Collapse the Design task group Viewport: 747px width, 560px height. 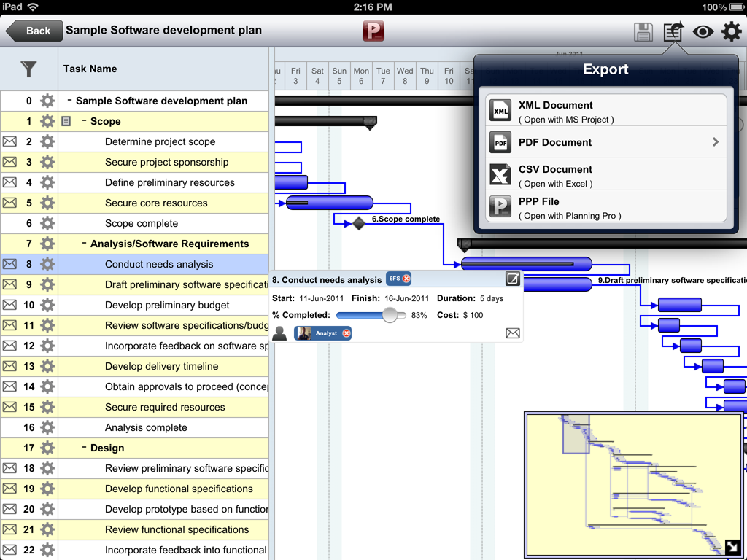pyautogui.click(x=85, y=447)
